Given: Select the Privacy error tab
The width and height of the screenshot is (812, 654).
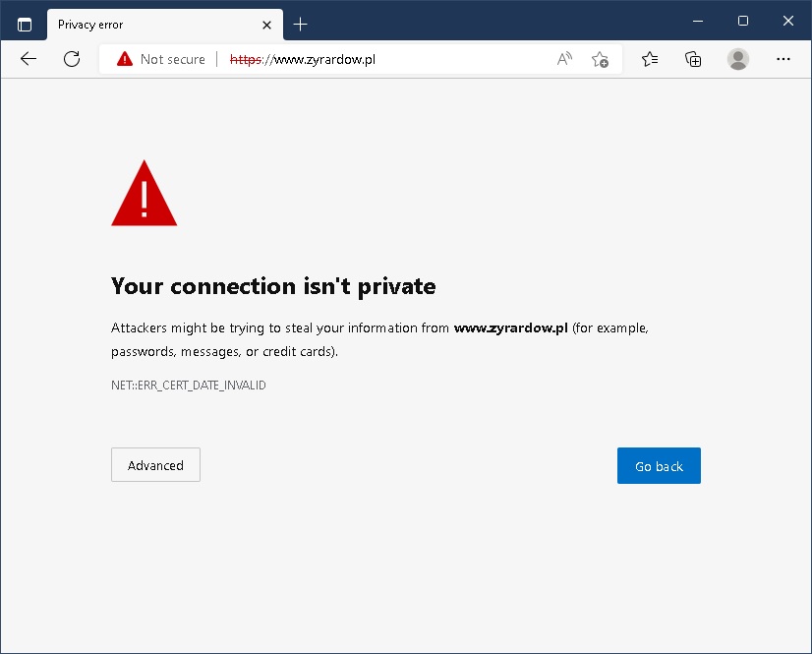Looking at the screenshot, I should (147, 25).
